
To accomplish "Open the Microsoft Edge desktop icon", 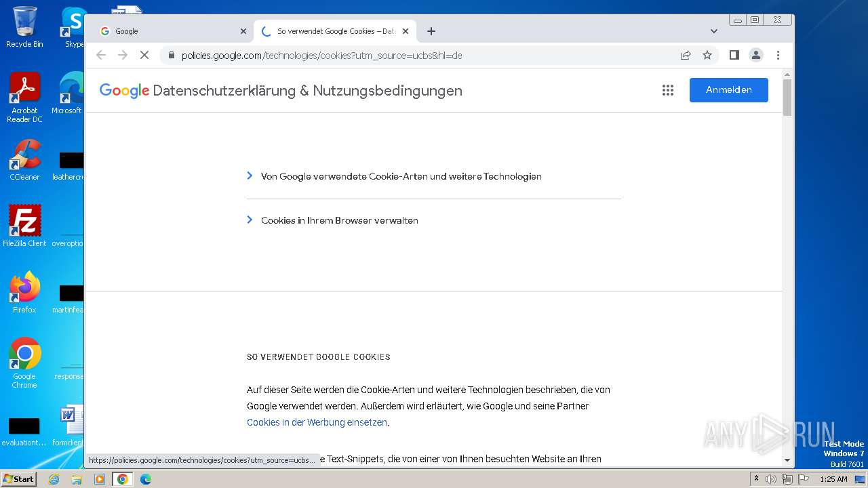I will tap(68, 94).
